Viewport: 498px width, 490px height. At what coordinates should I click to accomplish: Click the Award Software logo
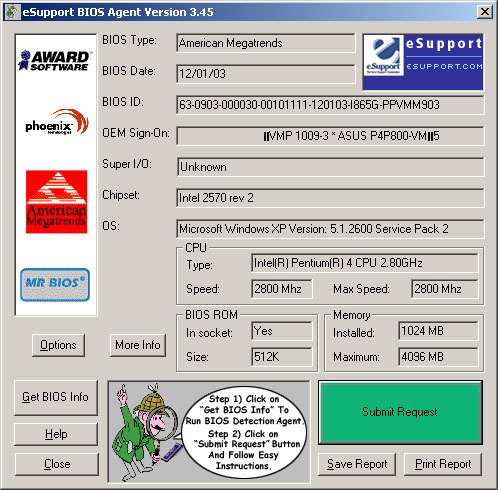point(55,60)
